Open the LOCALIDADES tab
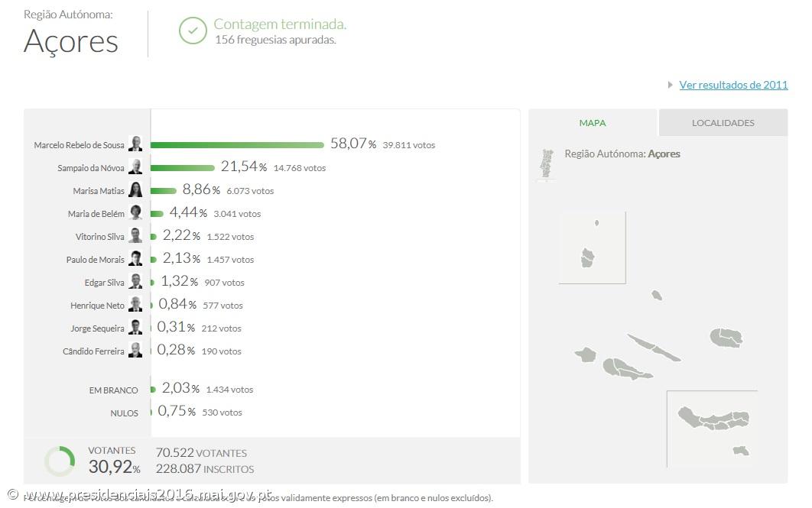Viewport: 812px width, 508px height. click(721, 122)
